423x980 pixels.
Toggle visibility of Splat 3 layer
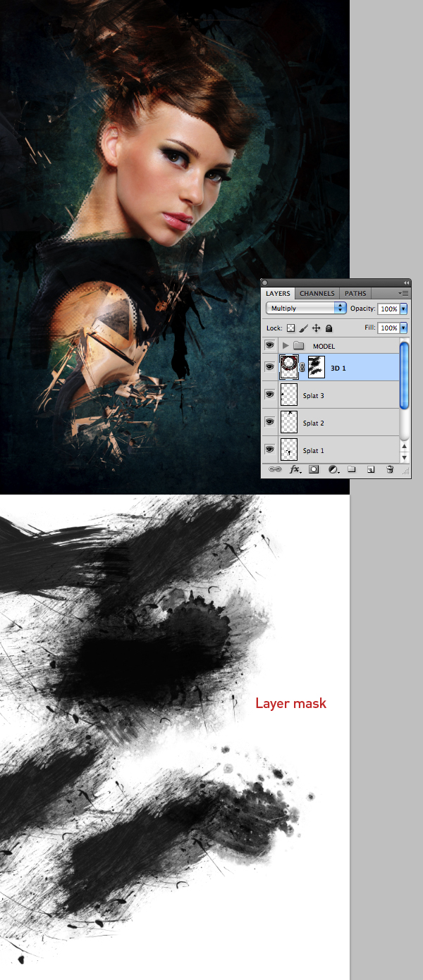(269, 395)
